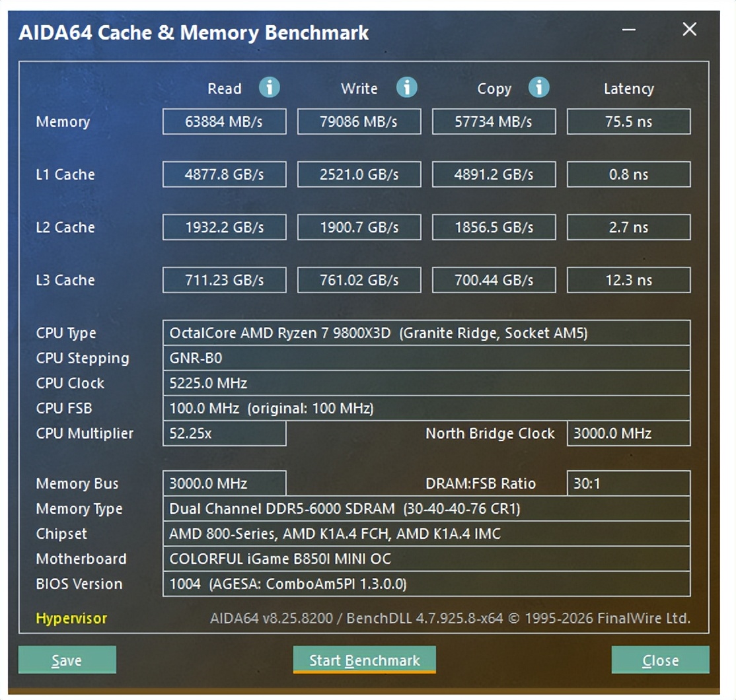Click the L3 Cache row label
Screen dimensions: 736x700
(65, 280)
